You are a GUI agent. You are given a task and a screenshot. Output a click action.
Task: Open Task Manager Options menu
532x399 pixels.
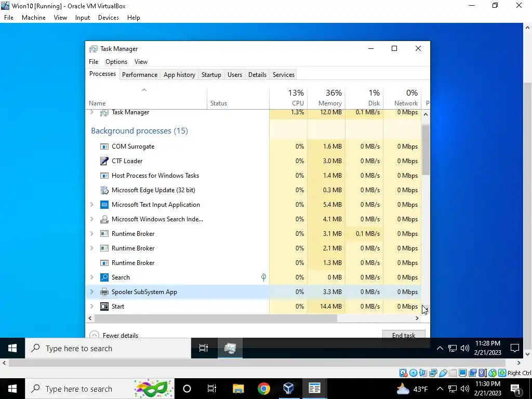coord(116,62)
